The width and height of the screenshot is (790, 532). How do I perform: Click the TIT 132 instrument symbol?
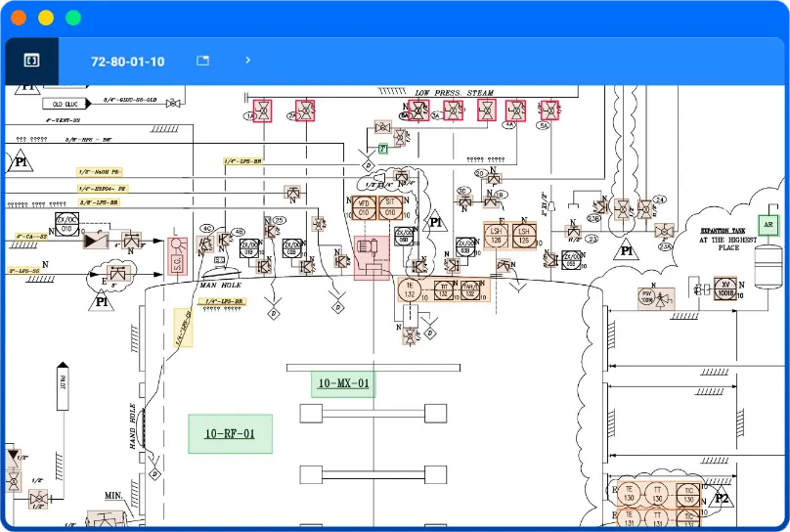[444, 290]
